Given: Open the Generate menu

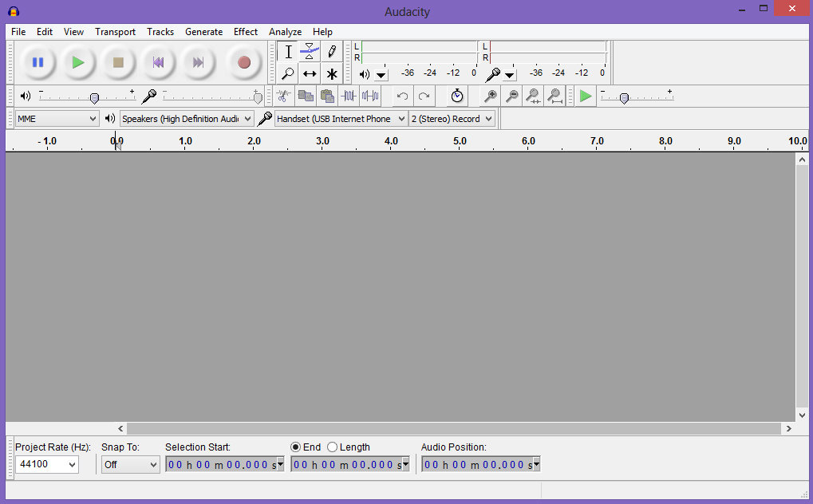Looking at the screenshot, I should point(203,32).
